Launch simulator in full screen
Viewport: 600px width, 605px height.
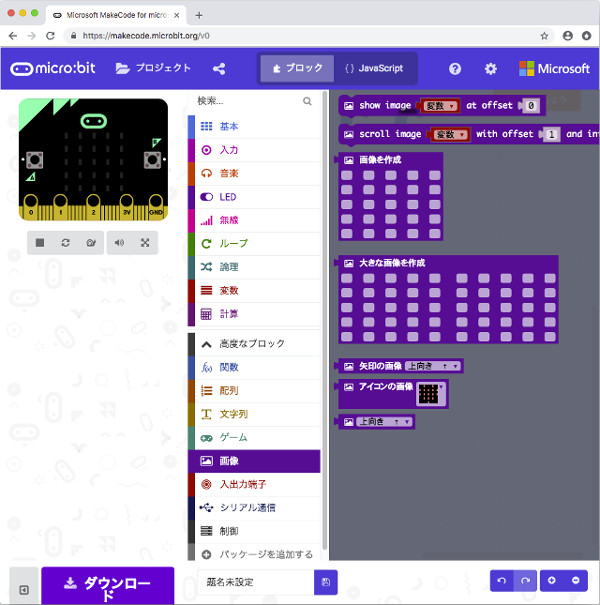(145, 242)
